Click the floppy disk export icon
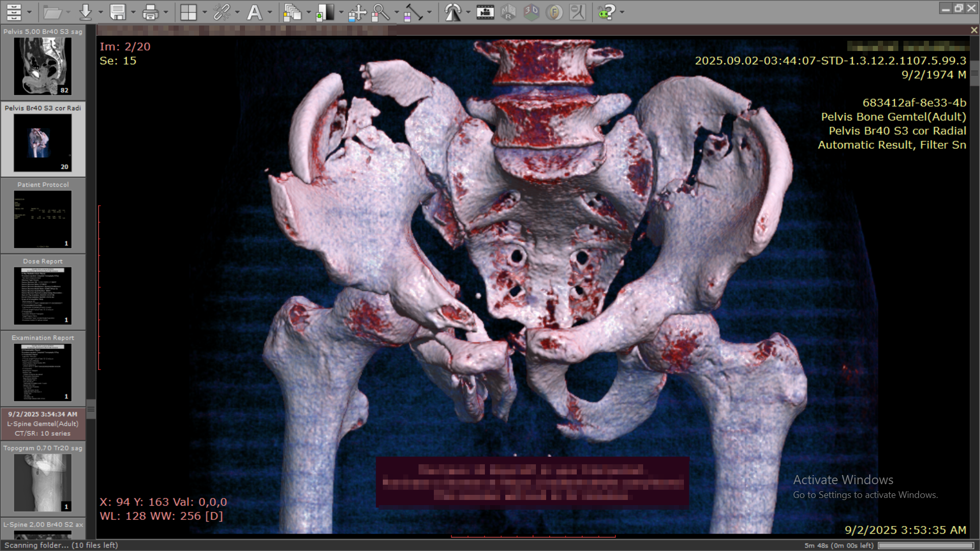This screenshot has height=551, width=980. pos(118,12)
